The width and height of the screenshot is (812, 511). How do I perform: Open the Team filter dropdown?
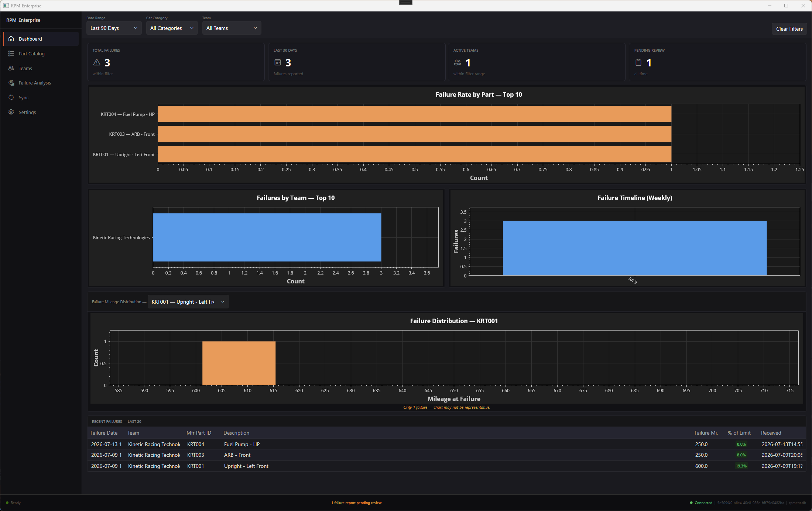pos(232,28)
